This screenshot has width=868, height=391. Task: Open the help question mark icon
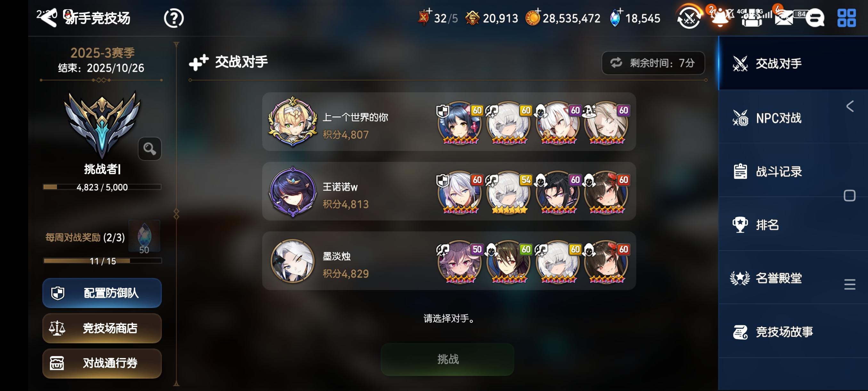point(173,18)
